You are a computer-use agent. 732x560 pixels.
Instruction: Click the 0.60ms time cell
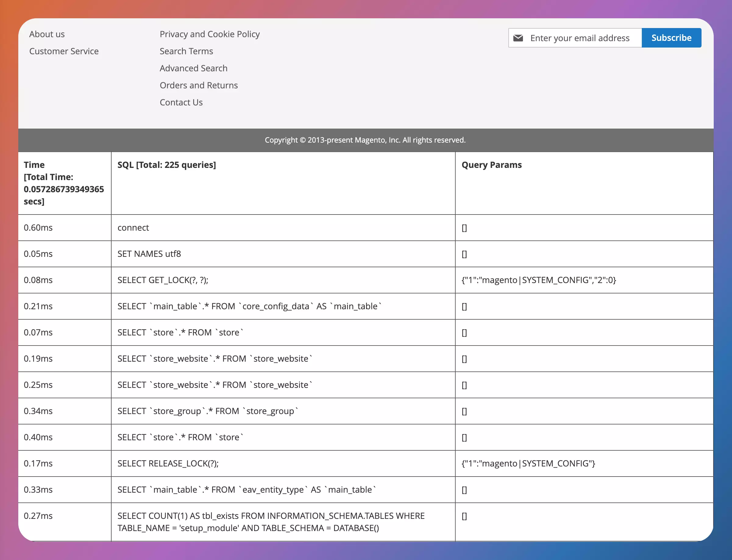pyautogui.click(x=65, y=228)
